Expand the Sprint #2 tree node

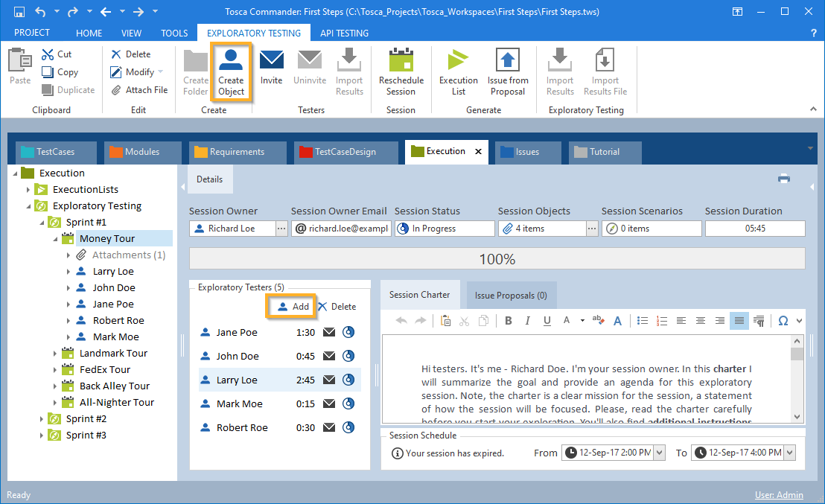[42, 419]
